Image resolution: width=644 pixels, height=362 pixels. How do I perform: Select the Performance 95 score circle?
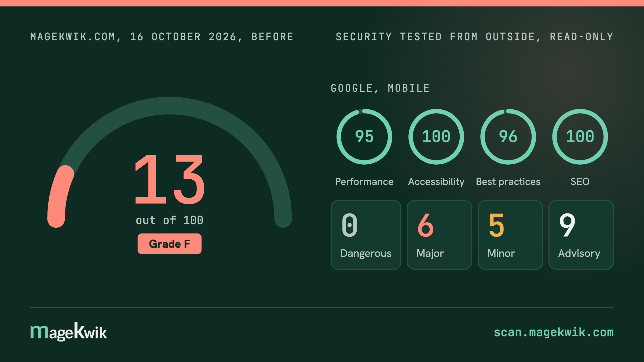coord(364,137)
